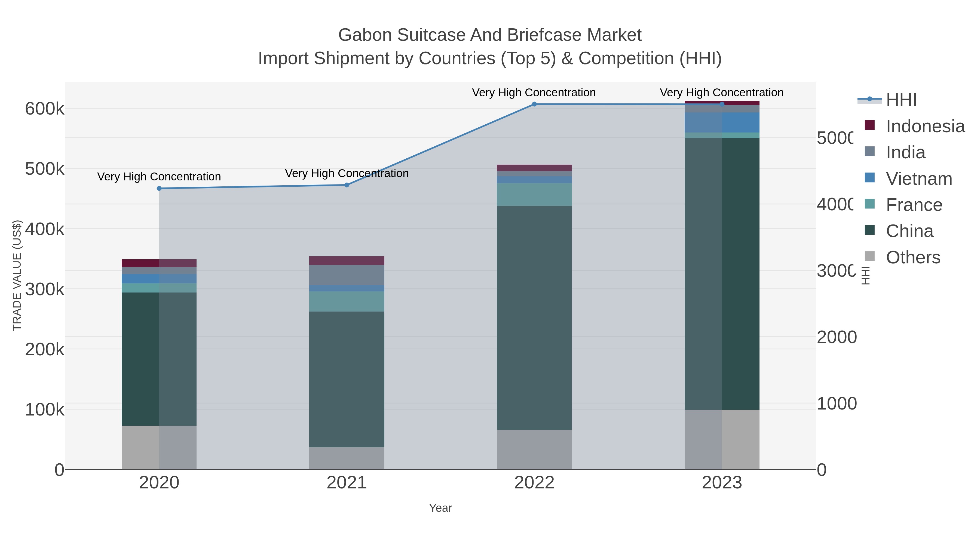Click the 2000 HHI axis tick label
The height and width of the screenshot is (551, 980).
click(x=837, y=337)
